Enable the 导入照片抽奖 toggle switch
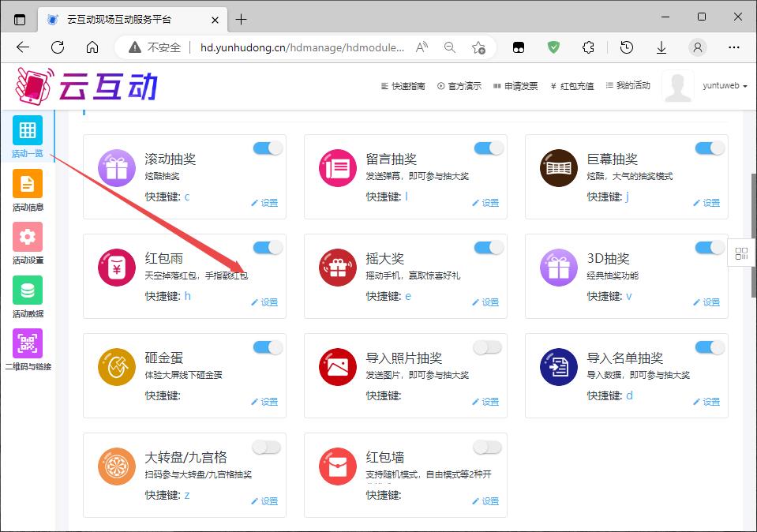The height and width of the screenshot is (532, 757). 488,347
